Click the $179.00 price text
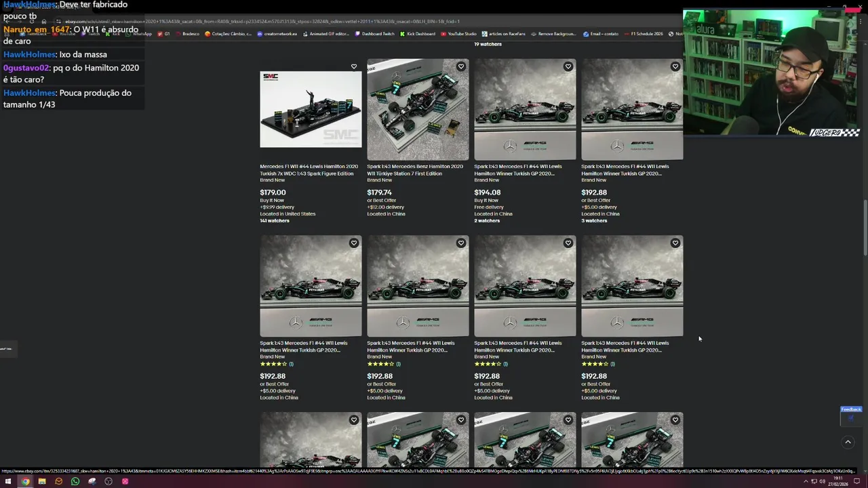The image size is (868, 488). click(273, 192)
